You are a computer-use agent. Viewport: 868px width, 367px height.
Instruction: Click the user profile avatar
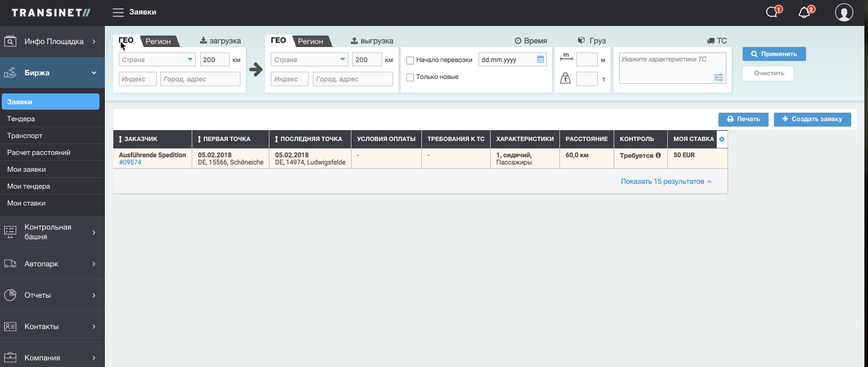[x=844, y=13]
